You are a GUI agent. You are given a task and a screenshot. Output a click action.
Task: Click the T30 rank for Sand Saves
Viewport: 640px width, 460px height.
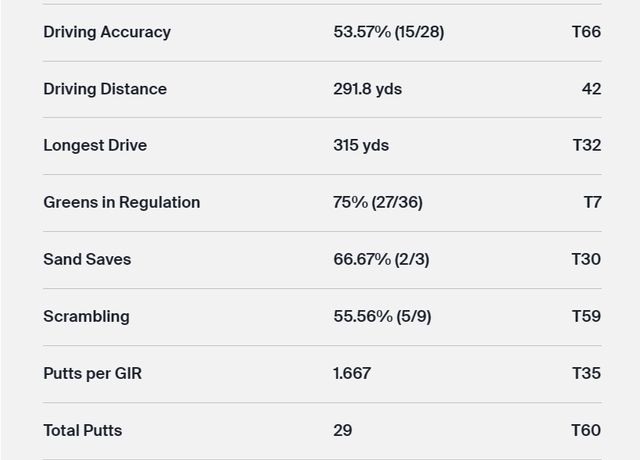[586, 259]
